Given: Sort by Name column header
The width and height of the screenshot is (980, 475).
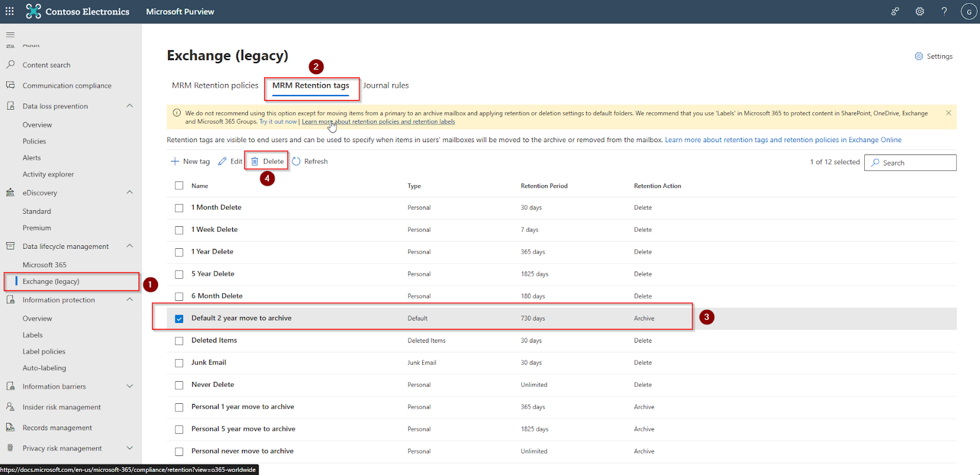Looking at the screenshot, I should (x=200, y=186).
